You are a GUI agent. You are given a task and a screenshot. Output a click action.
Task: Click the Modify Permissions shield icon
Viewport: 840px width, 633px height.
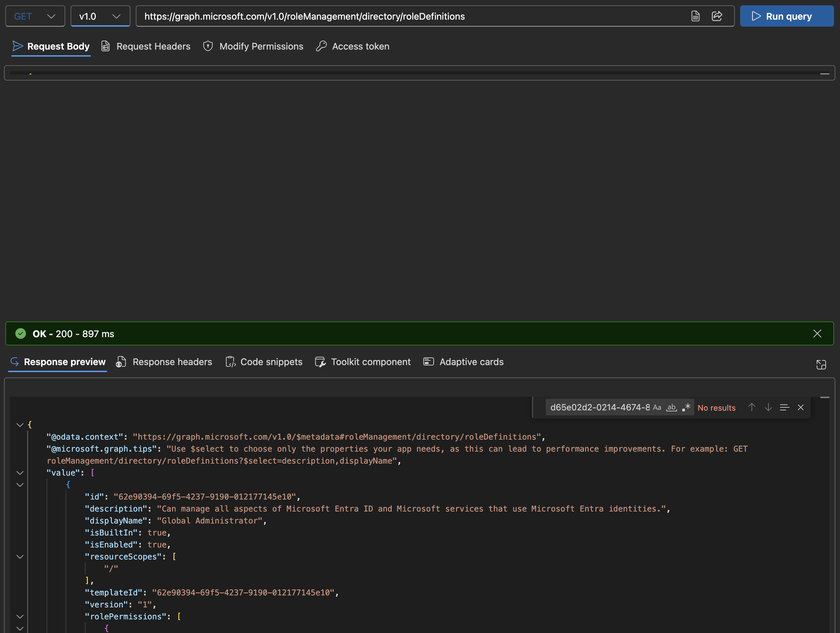pyautogui.click(x=208, y=46)
